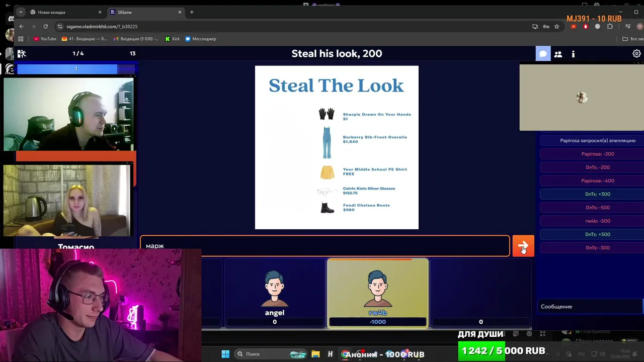Screen dimensions: 644x362
Task: Open the SIGame exit/leave game icon
Action: [x=22, y=53]
